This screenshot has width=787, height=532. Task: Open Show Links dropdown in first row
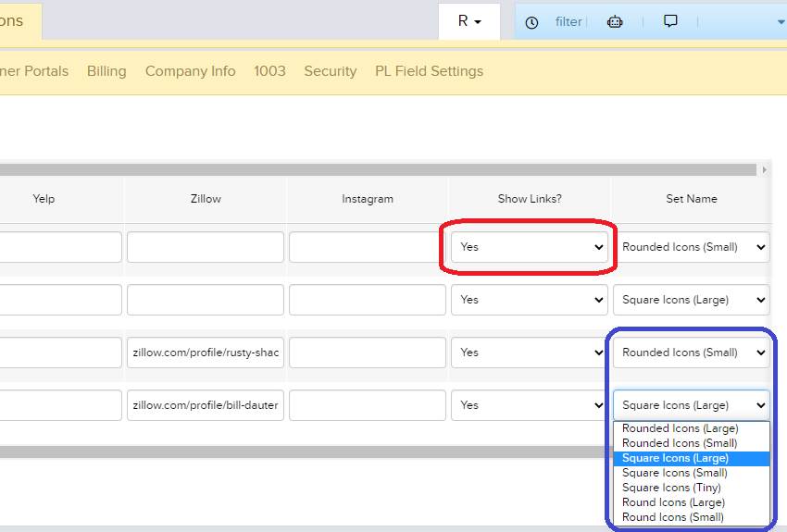pyautogui.click(x=530, y=247)
